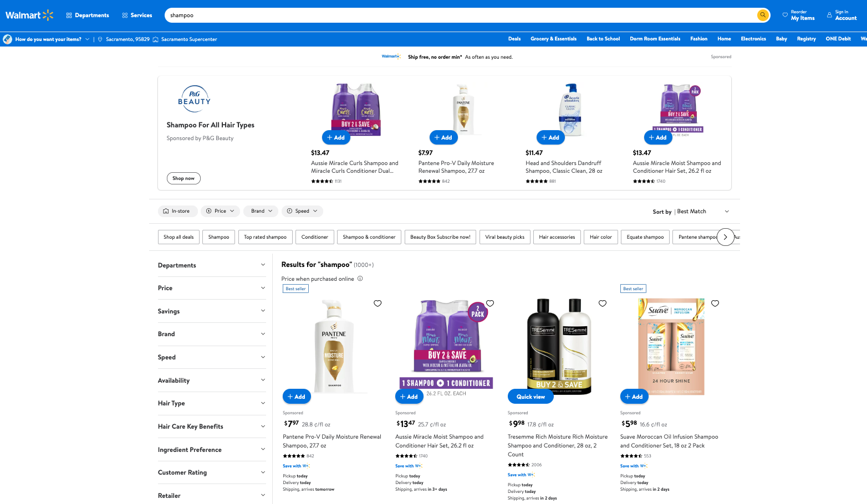Viewport: 867px width, 504px height.
Task: Go to Deals in the navigation bar
Action: [x=514, y=39]
